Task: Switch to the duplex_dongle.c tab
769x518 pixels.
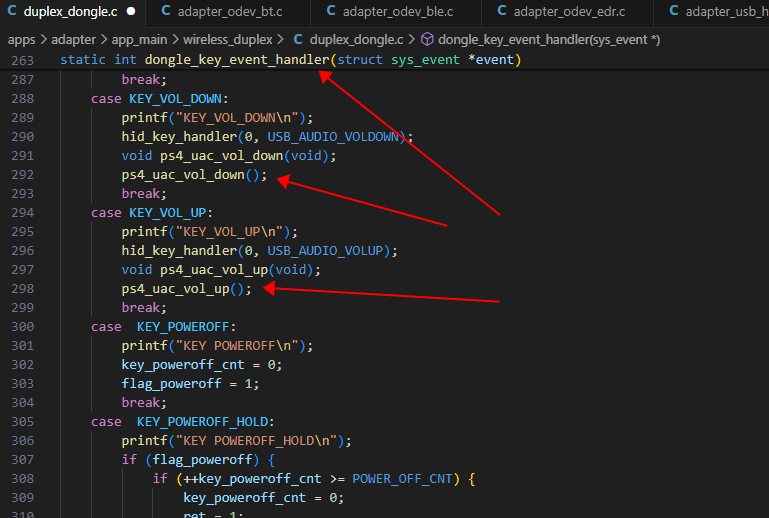Action: (73, 12)
